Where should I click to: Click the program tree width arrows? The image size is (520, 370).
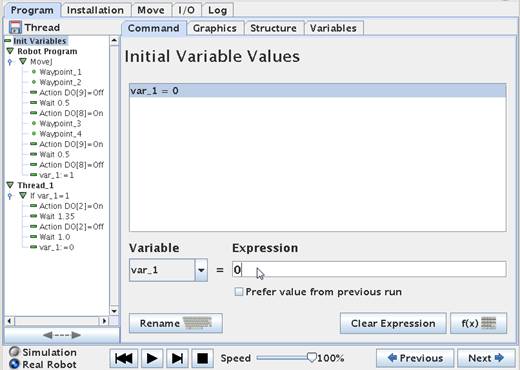point(62,335)
